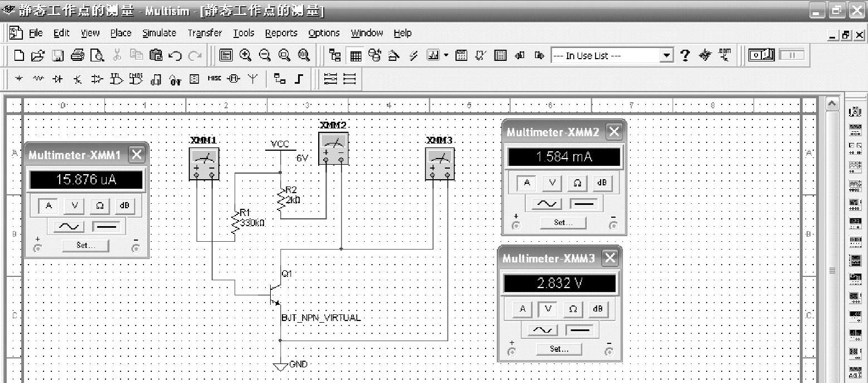Click Set... button on Multimeter-XMM1
The image size is (868, 383).
pyautogui.click(x=85, y=245)
